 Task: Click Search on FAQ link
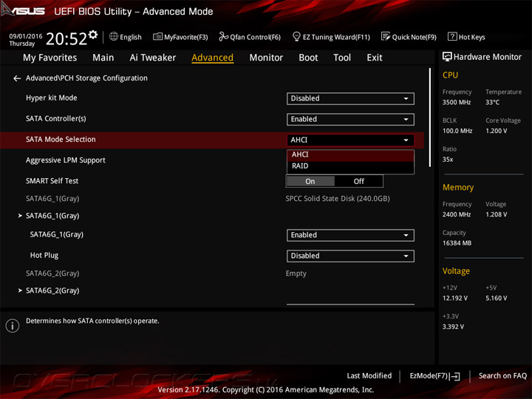[x=502, y=376]
